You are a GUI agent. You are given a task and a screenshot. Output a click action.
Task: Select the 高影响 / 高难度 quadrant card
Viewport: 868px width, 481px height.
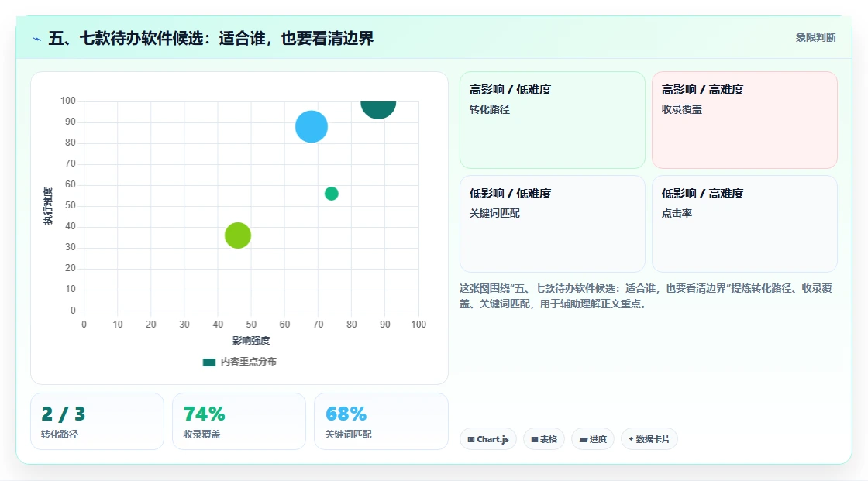pyautogui.click(x=745, y=119)
